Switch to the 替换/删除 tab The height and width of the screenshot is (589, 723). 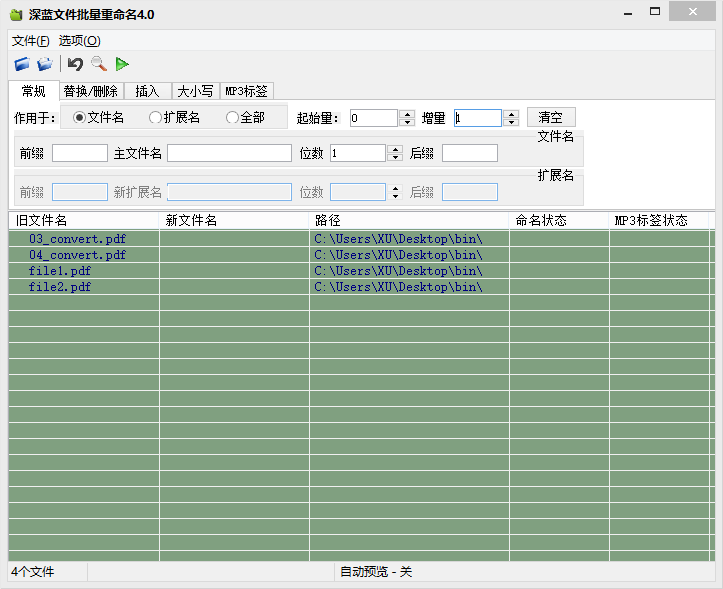[x=90, y=91]
